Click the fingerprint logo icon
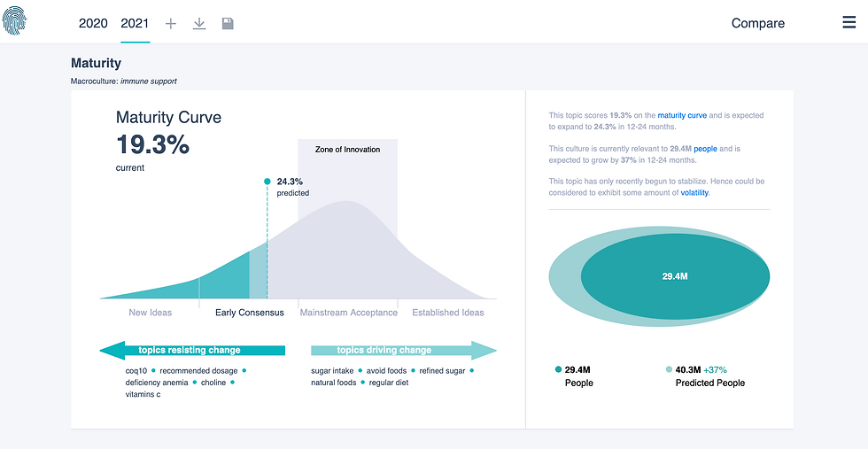The image size is (868, 449). [x=15, y=21]
